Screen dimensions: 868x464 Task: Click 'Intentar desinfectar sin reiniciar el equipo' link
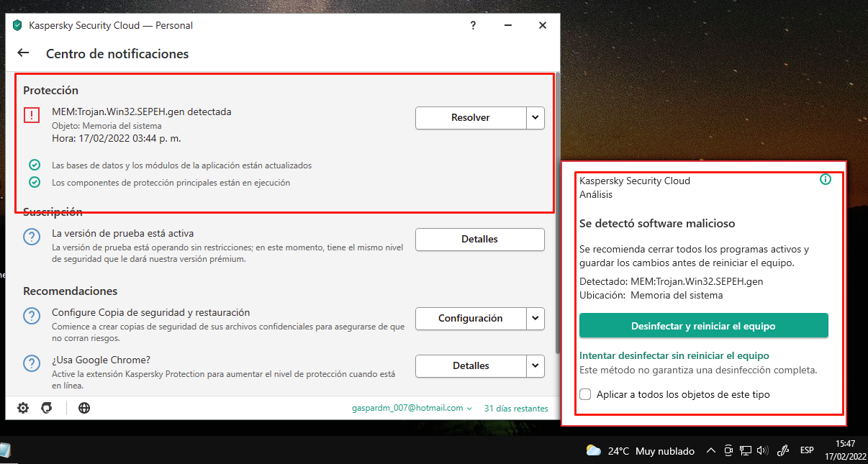(x=674, y=355)
